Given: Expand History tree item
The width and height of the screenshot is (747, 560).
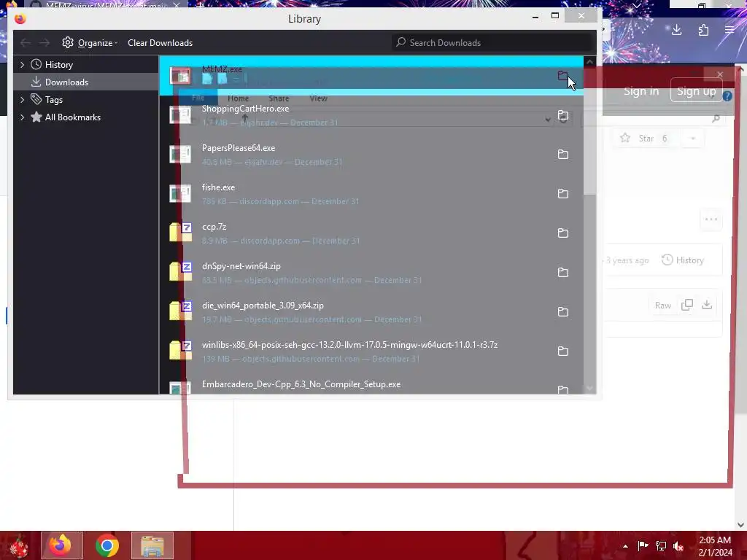Looking at the screenshot, I should [22, 64].
